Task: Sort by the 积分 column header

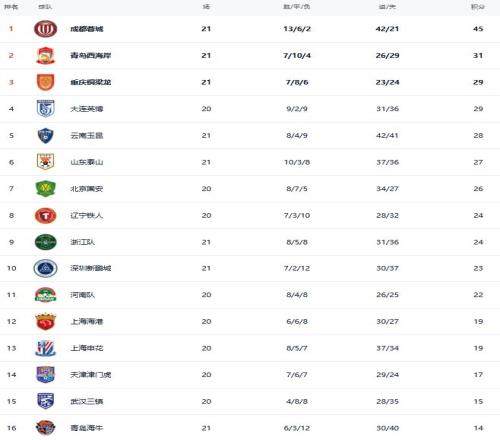Action: coord(478,7)
